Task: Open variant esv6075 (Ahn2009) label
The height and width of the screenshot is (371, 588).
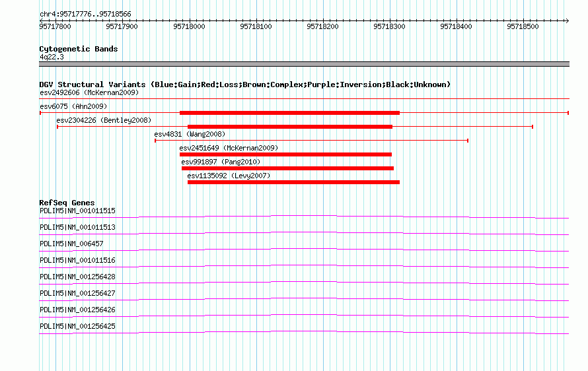Action: [73, 106]
